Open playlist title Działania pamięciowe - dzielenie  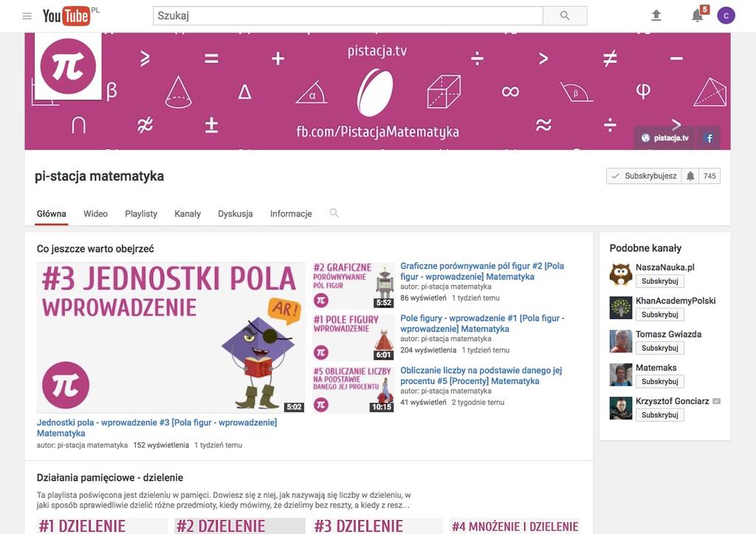[x=110, y=478]
